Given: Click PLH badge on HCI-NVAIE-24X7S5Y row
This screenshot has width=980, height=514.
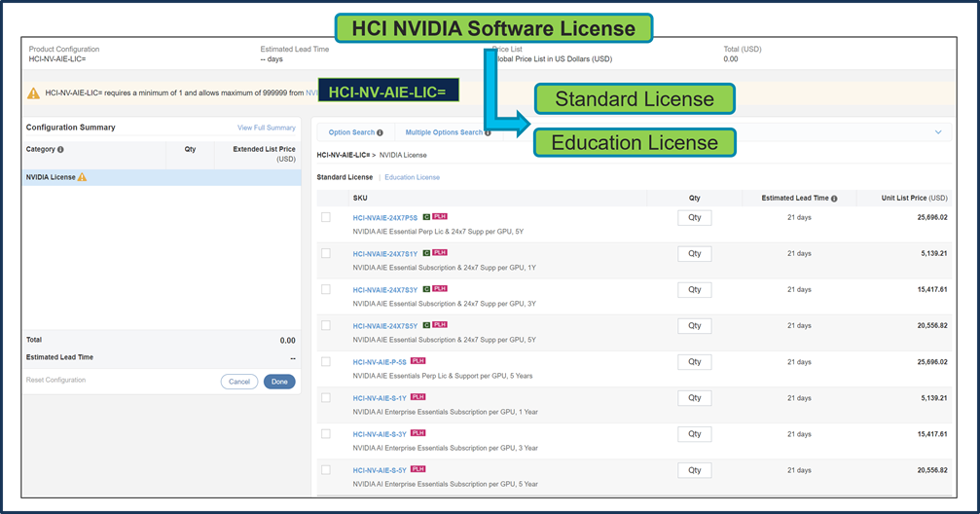Looking at the screenshot, I should (440, 325).
